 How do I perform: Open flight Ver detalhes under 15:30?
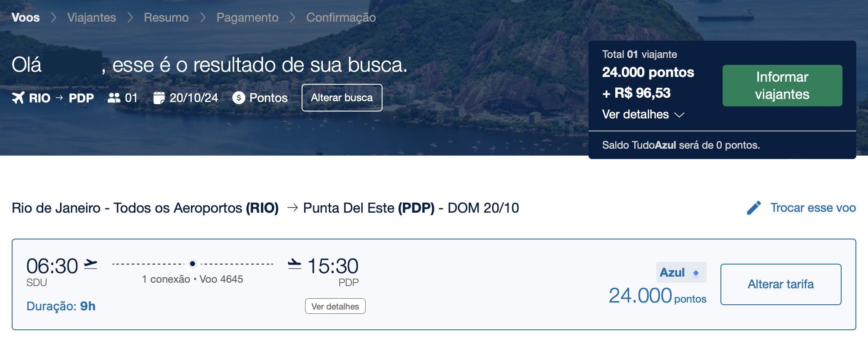[x=335, y=306]
